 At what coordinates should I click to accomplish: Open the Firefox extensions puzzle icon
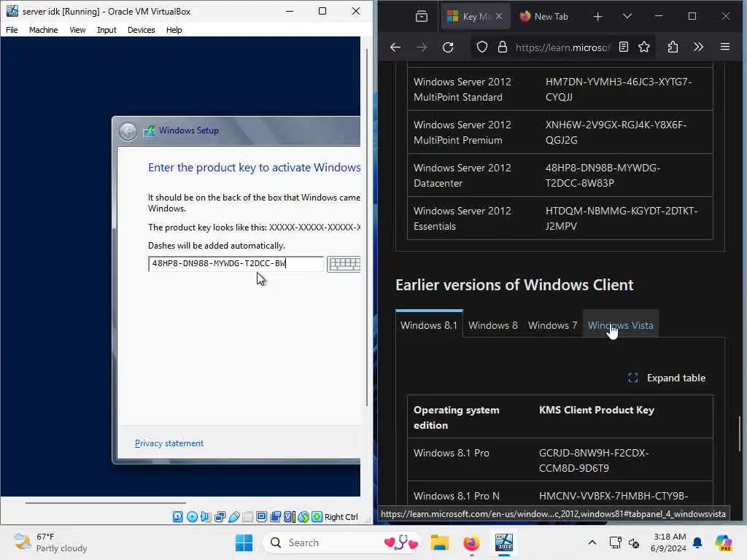[x=673, y=47]
